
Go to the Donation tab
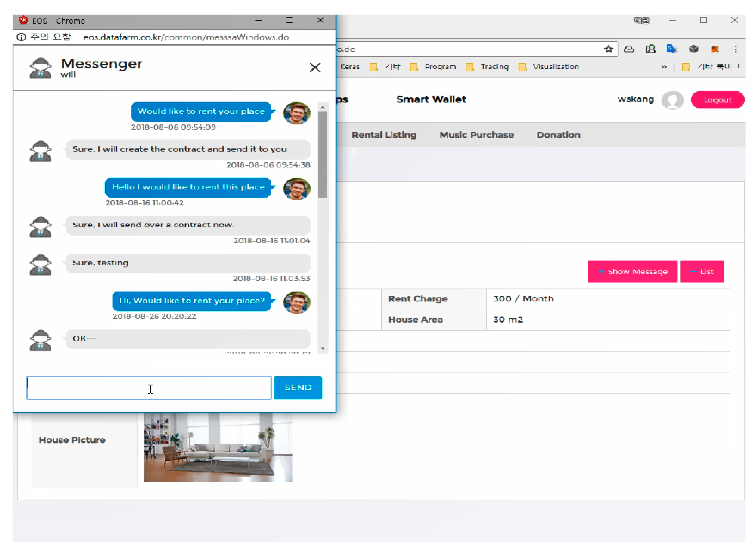(x=558, y=135)
